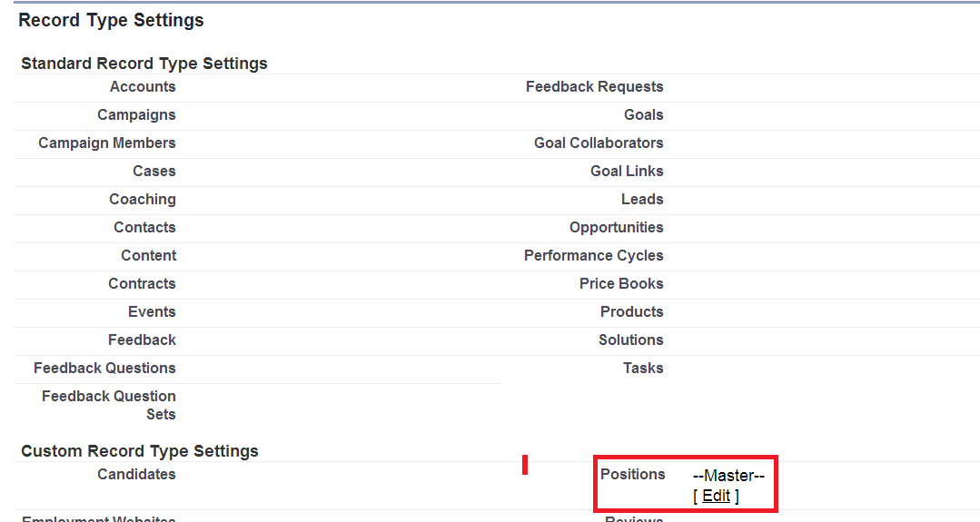Click the Performance Cycles label
Viewport: 980px width, 522px height.
[x=593, y=256]
